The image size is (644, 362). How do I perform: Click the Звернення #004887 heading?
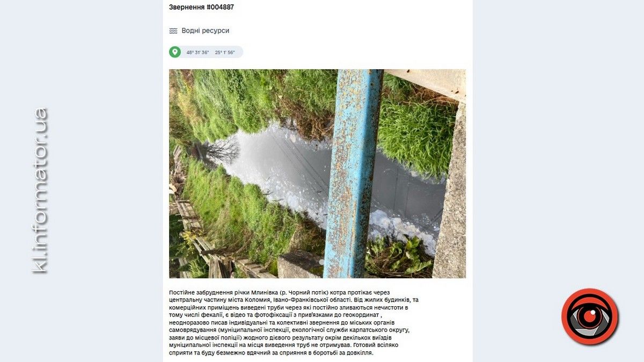(201, 8)
